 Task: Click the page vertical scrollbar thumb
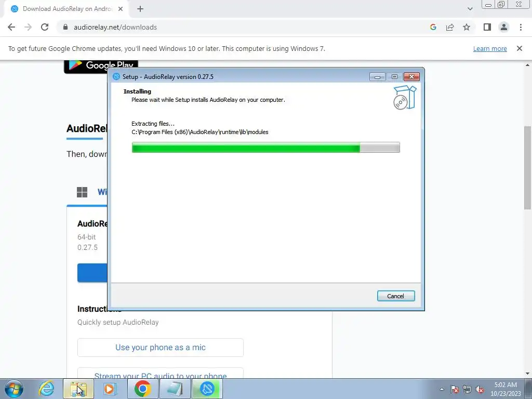[528, 168]
